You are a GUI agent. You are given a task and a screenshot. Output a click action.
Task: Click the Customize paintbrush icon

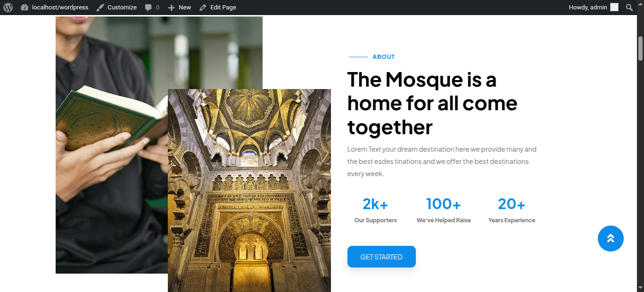(x=100, y=8)
